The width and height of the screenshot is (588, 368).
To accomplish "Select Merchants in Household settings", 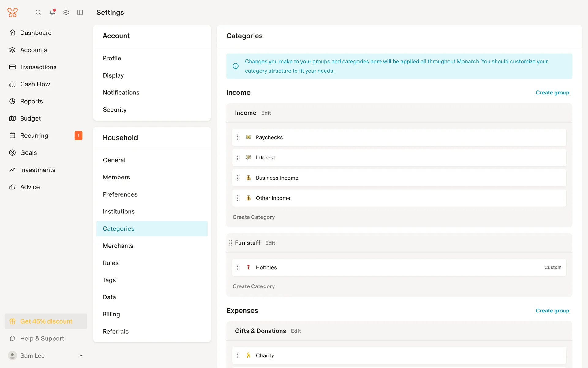I will click(x=118, y=246).
